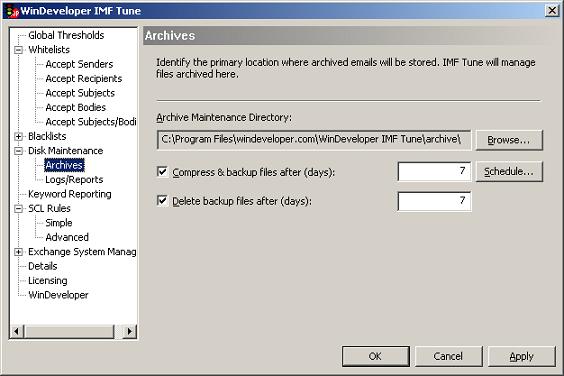Open the Advanced SCL rules page

pos(67,237)
